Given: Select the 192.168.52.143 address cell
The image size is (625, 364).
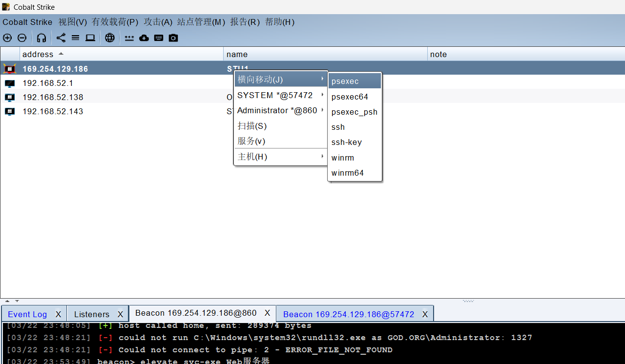Looking at the screenshot, I should click(x=122, y=111).
